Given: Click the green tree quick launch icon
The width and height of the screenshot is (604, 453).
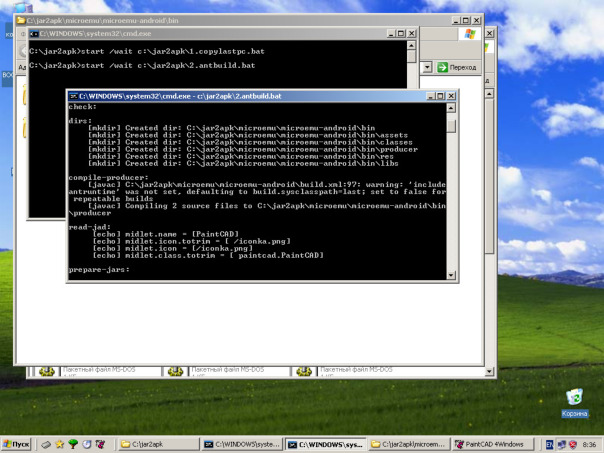Looking at the screenshot, I should click(73, 444).
